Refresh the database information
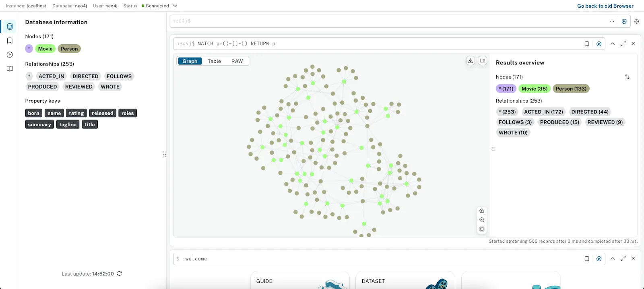 pyautogui.click(x=119, y=274)
